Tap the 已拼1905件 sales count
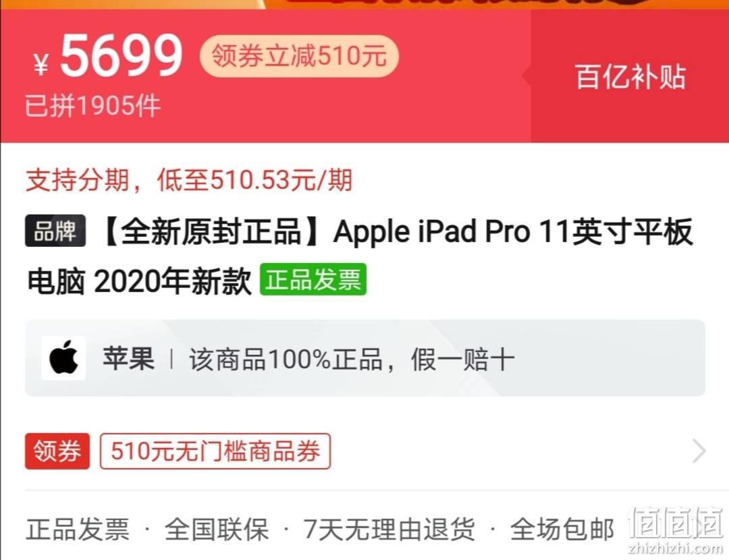The image size is (729, 560). pyautogui.click(x=92, y=105)
